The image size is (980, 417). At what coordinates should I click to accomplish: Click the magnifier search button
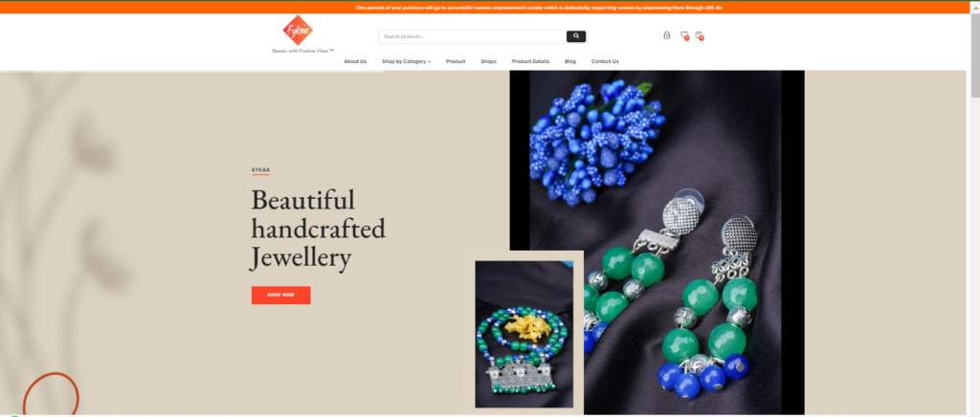coord(575,36)
